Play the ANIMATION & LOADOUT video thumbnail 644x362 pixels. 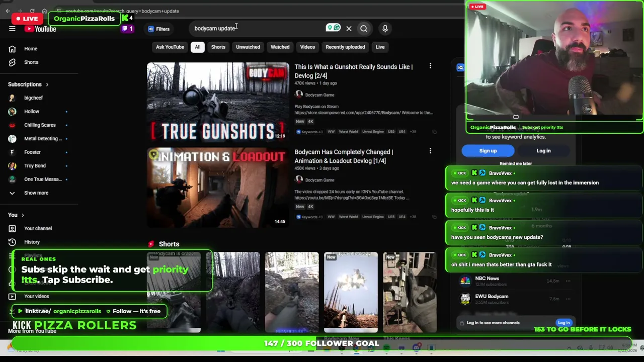coord(218,188)
